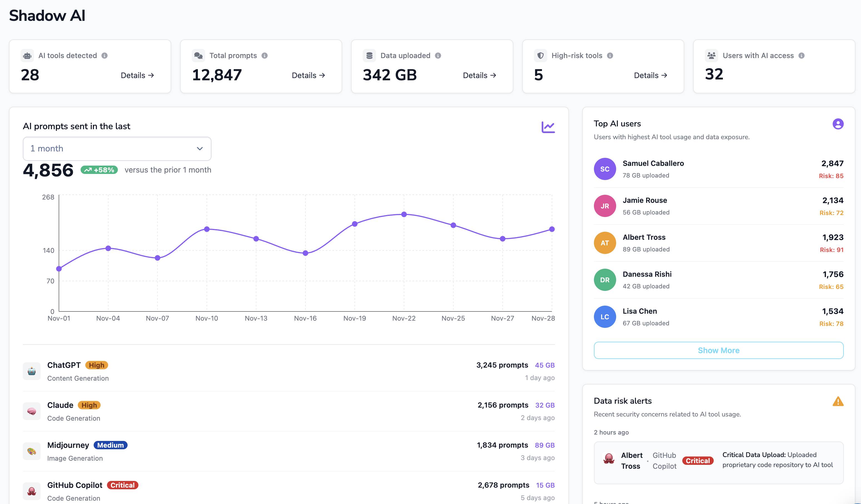Open the 1 month time range dropdown
This screenshot has height=504, width=861.
[x=117, y=149]
